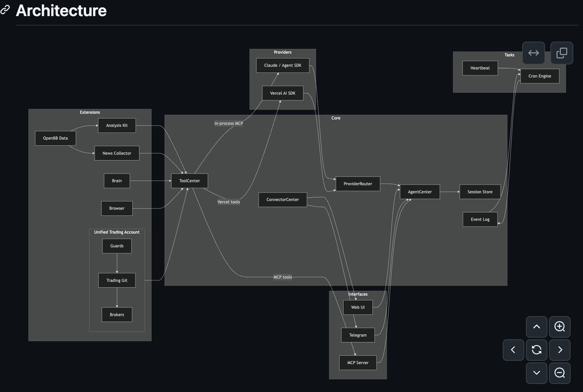Pan the diagram up
Viewport: 583px width, 392px height.
tap(536, 327)
